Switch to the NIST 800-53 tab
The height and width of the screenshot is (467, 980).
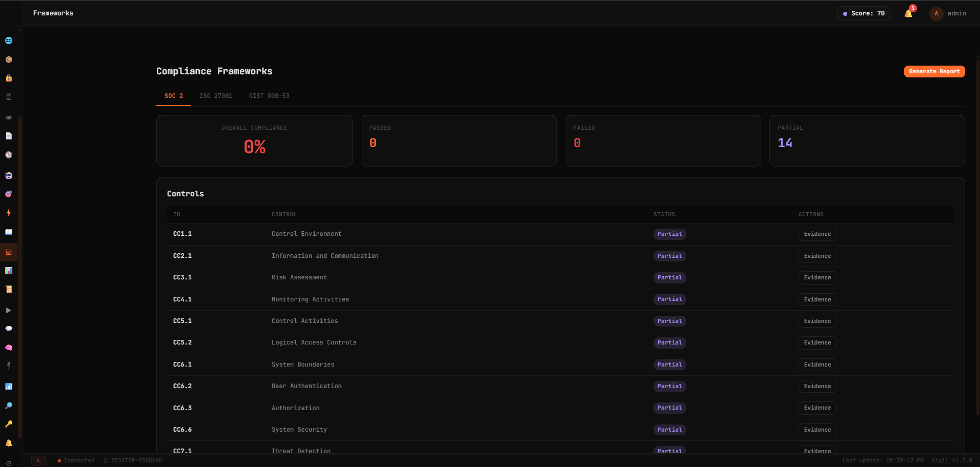269,96
